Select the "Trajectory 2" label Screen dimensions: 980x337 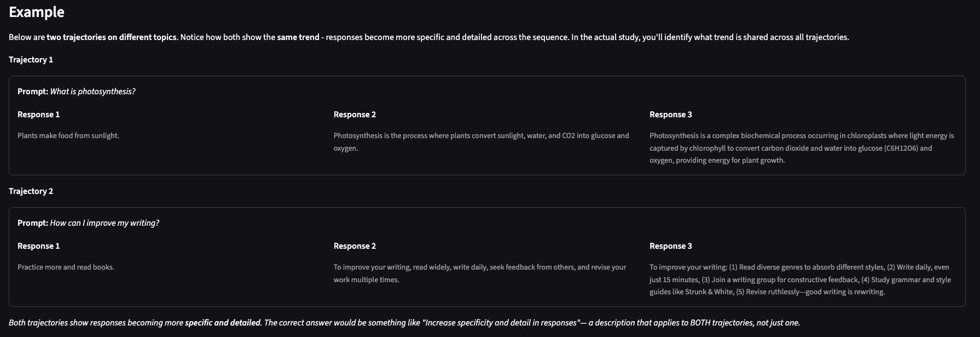31,191
